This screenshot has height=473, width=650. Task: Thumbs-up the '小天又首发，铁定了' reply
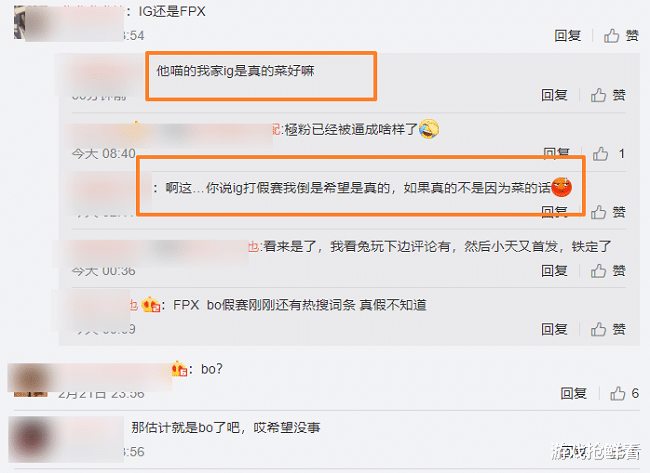pyautogui.click(x=608, y=271)
